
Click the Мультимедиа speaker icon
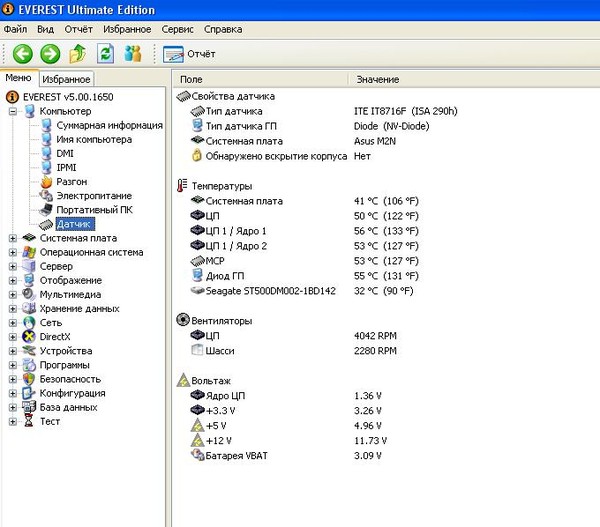click(x=29, y=294)
